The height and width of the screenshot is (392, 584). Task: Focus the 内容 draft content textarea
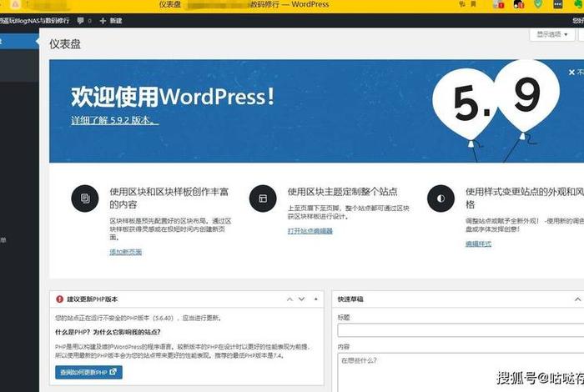pos(461,372)
